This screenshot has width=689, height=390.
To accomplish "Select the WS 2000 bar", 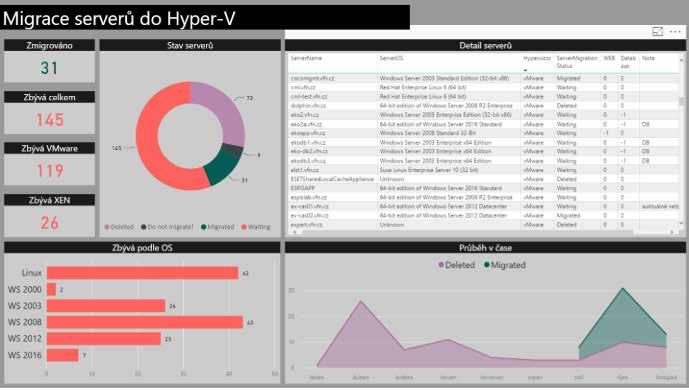I will pos(51,289).
